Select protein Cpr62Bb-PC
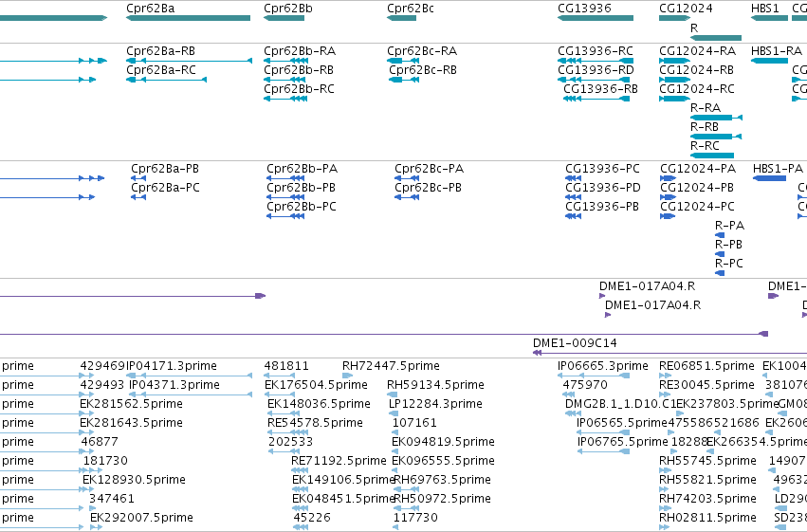 [302, 207]
